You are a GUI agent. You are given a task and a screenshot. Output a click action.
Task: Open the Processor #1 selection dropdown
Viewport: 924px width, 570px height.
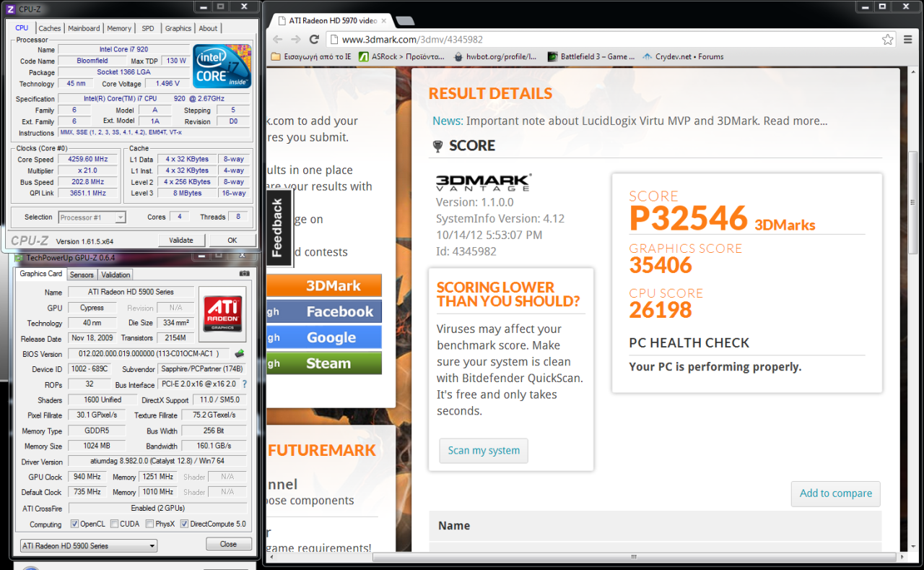[x=92, y=217]
